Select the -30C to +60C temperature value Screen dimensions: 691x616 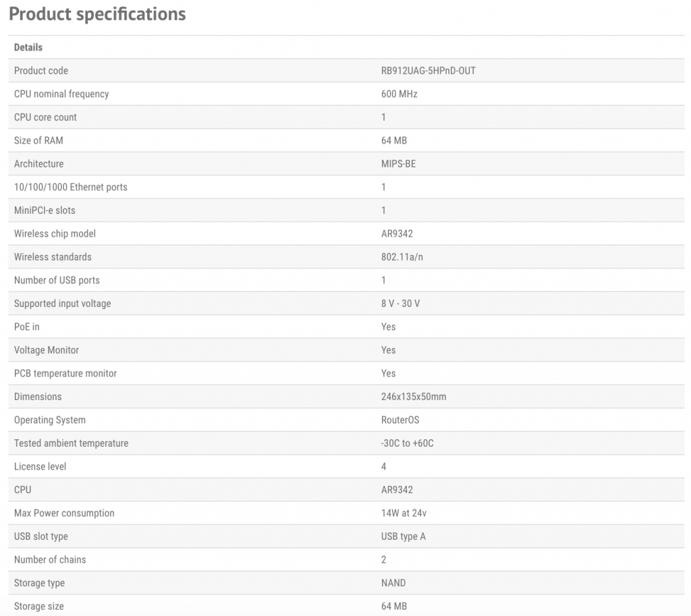coord(412,443)
